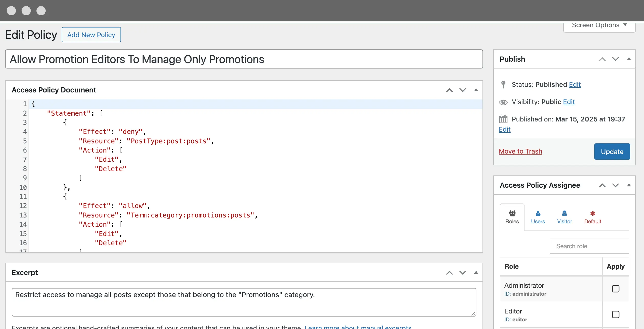Image resolution: width=644 pixels, height=329 pixels.
Task: Move Publish panel up
Action: click(602, 59)
